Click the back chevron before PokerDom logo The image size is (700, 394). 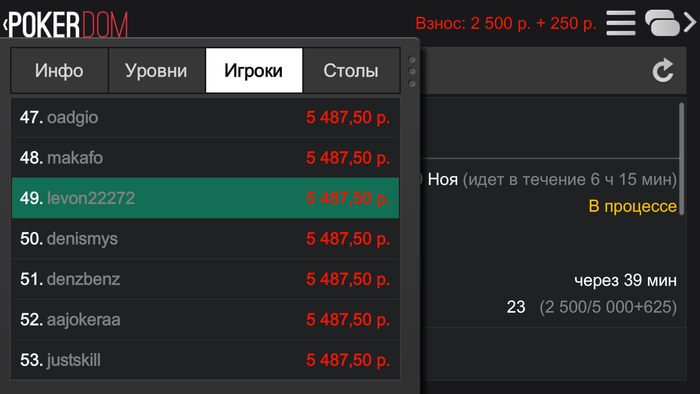[x=5, y=24]
